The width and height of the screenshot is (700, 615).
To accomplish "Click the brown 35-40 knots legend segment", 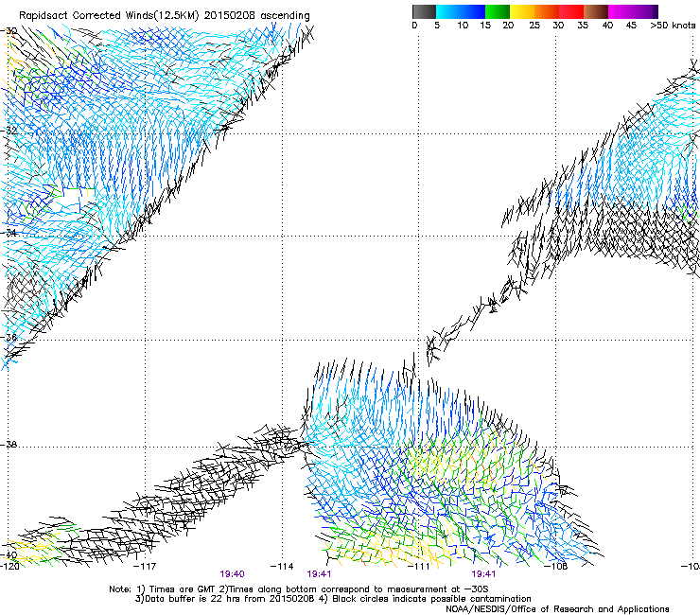I will point(596,11).
